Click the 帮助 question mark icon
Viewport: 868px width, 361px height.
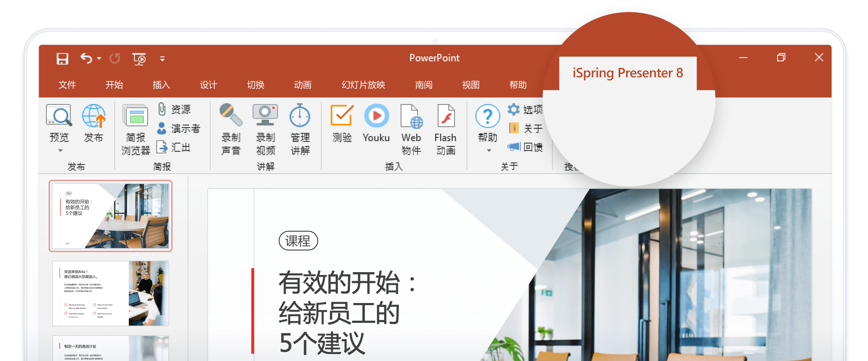pos(487,116)
